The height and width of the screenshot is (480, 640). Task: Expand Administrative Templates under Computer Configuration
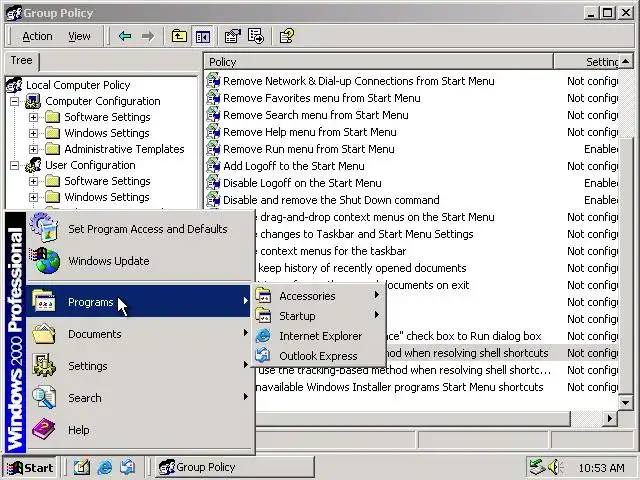[x=33, y=149]
